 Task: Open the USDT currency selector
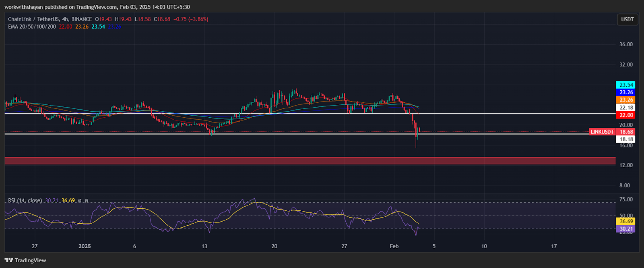pyautogui.click(x=627, y=19)
